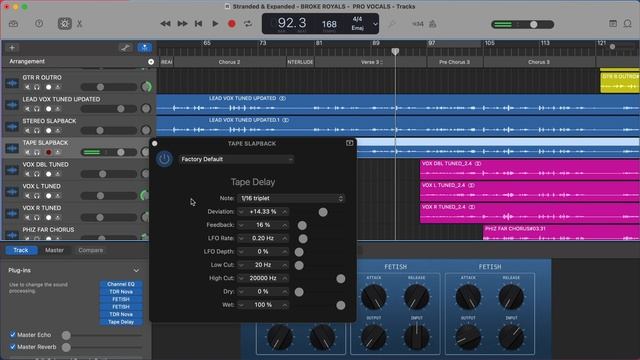Toggle the Smart Controls button
640x360 pixels.
pos(64,24)
